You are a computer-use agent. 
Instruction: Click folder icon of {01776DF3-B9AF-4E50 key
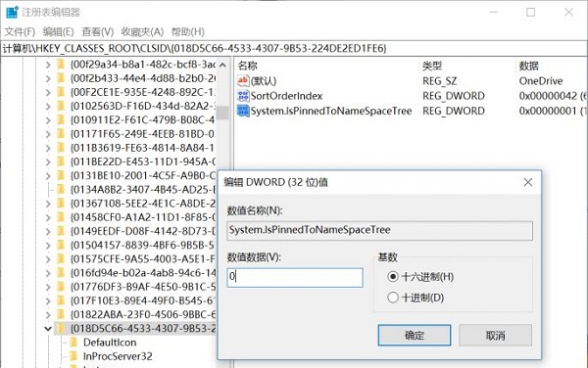[61, 287]
